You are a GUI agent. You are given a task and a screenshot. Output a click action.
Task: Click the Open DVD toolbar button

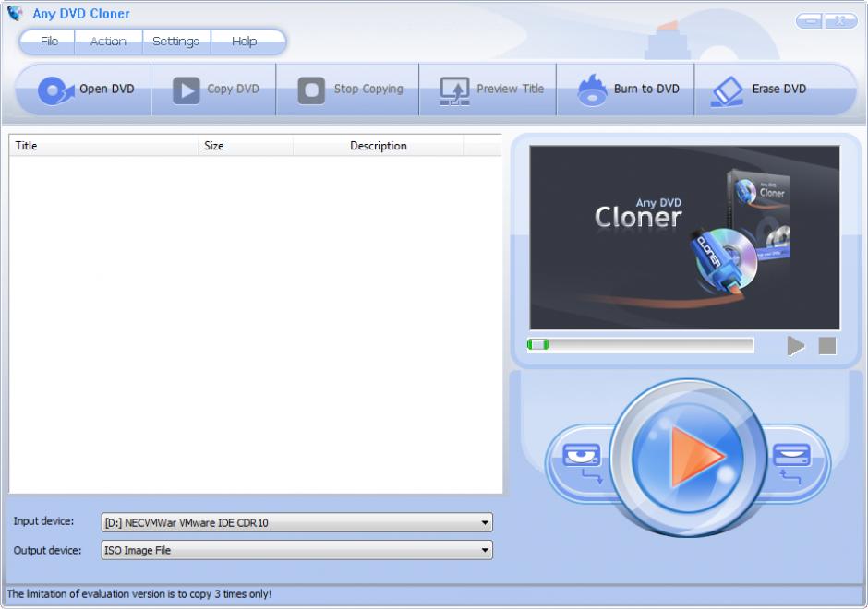(86, 90)
